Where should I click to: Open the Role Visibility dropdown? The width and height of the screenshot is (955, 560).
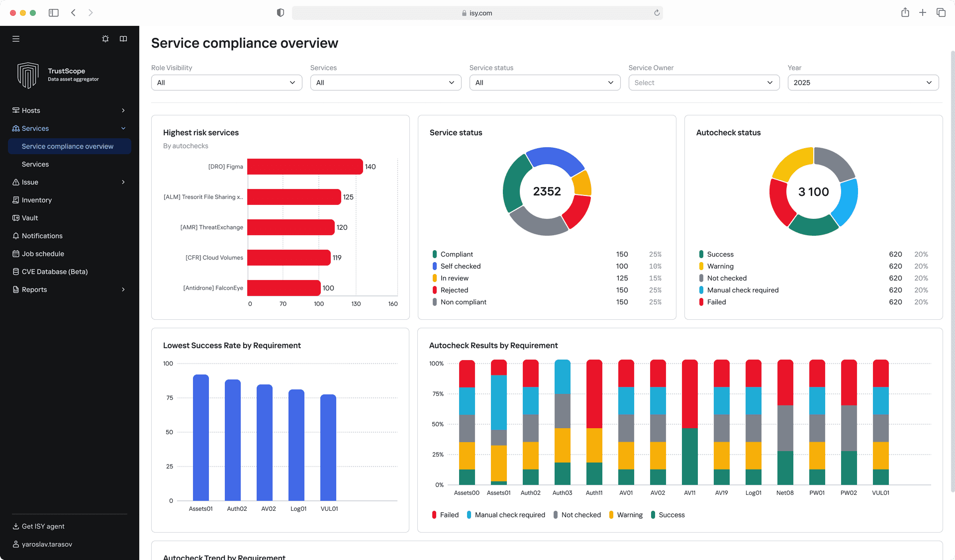tap(226, 83)
